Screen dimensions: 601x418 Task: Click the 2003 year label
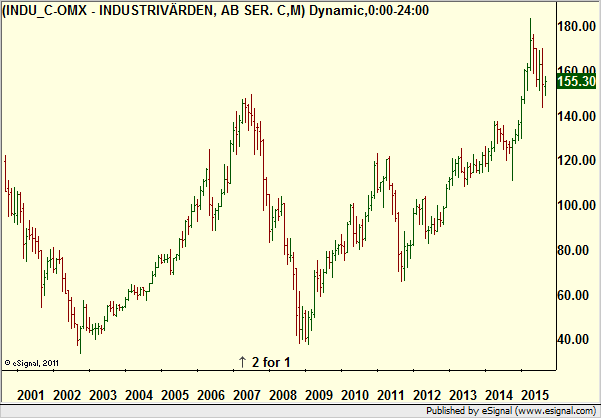point(103,395)
